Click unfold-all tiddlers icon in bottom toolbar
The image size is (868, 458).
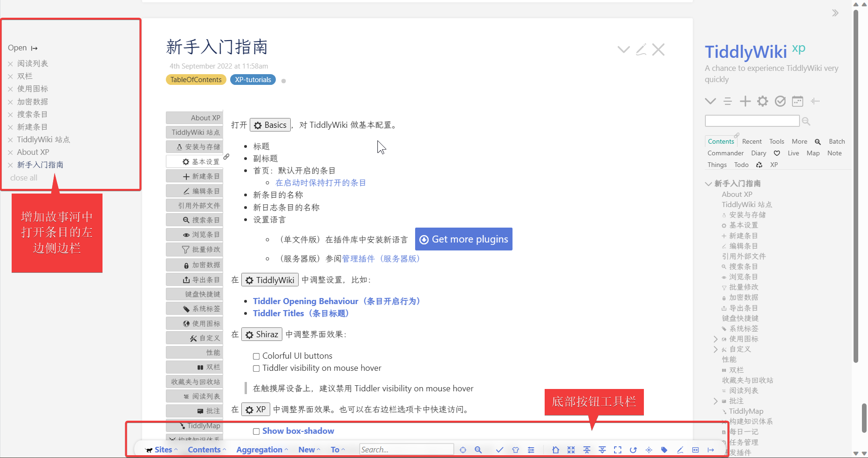[602, 450]
